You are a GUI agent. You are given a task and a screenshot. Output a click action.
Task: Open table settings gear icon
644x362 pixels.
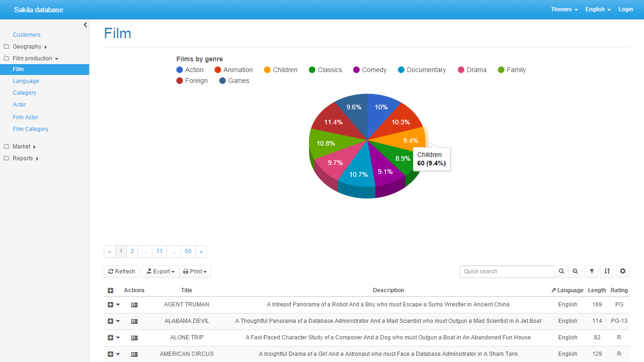click(x=623, y=271)
